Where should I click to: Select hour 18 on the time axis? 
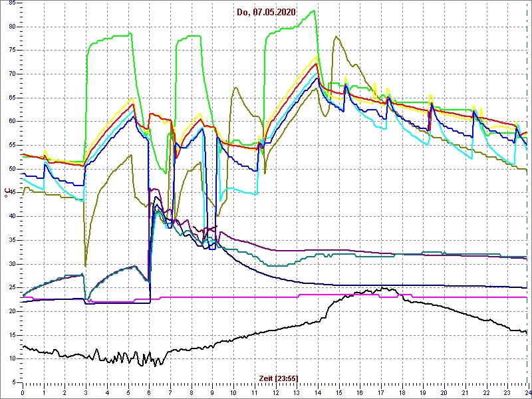[402, 392]
